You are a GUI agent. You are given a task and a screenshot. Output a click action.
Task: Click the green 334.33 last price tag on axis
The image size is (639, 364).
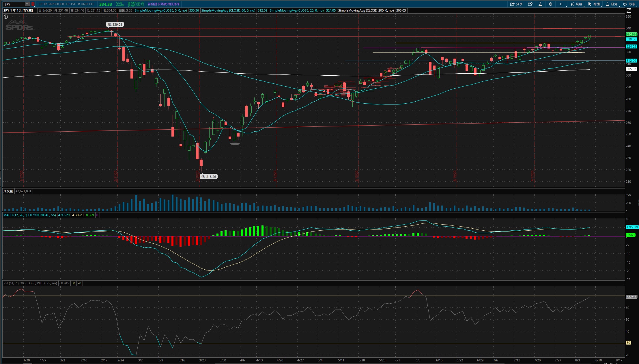click(x=631, y=34)
